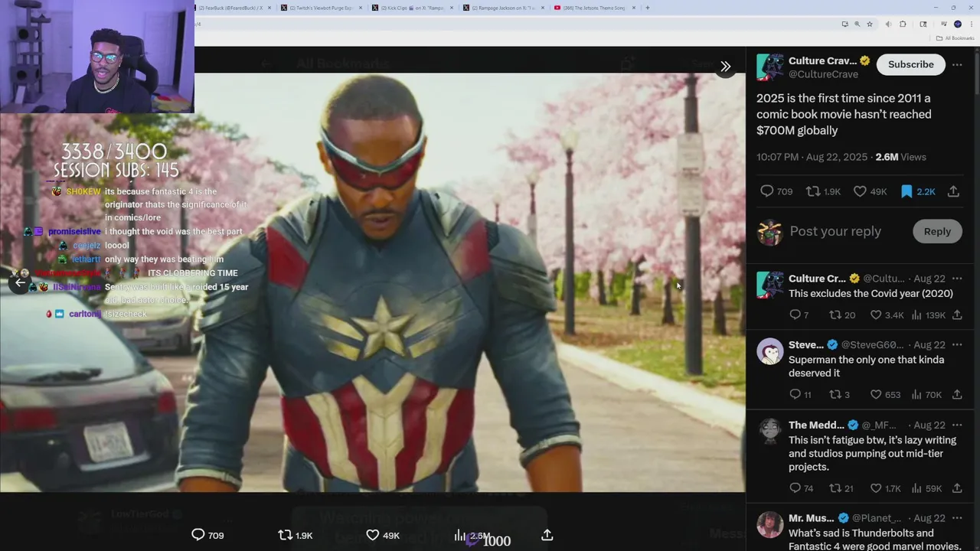The image size is (980, 551).
Task: Reply icon showing 709 in sidebar tweet
Action: pos(776,191)
